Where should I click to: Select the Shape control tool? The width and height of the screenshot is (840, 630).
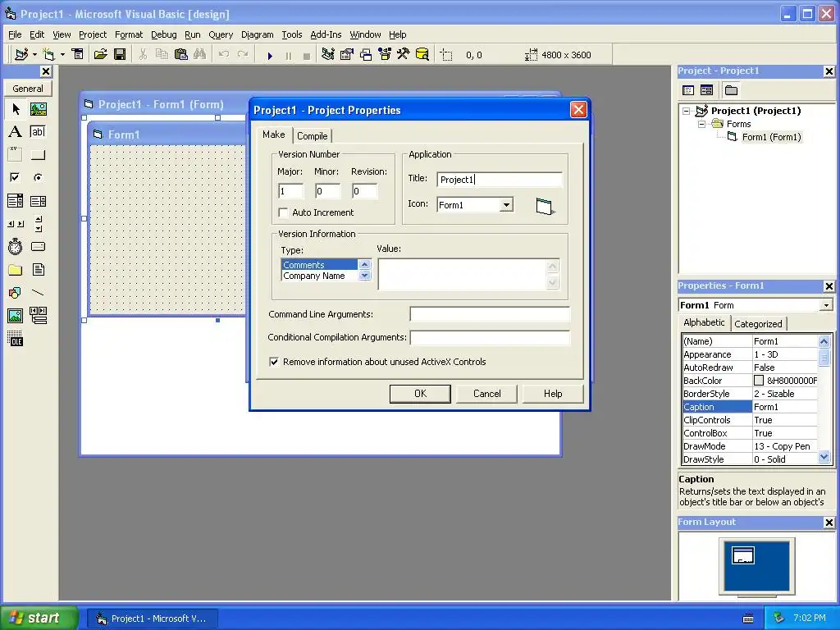(16, 293)
